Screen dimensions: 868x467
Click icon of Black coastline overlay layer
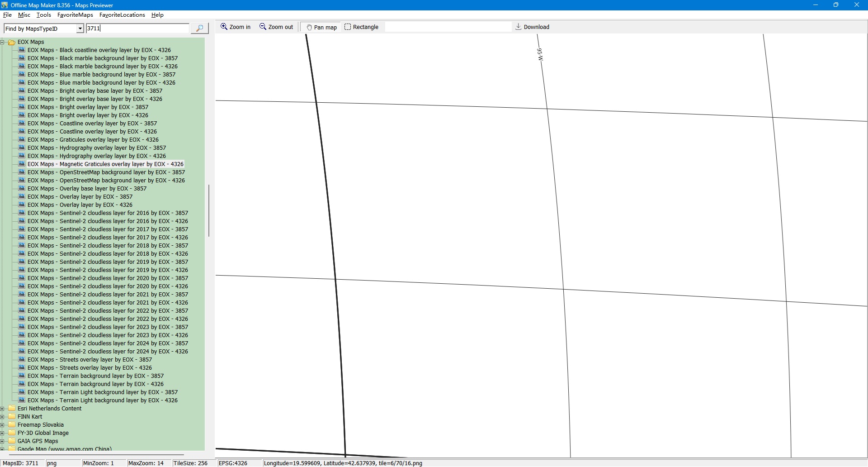[x=22, y=50]
